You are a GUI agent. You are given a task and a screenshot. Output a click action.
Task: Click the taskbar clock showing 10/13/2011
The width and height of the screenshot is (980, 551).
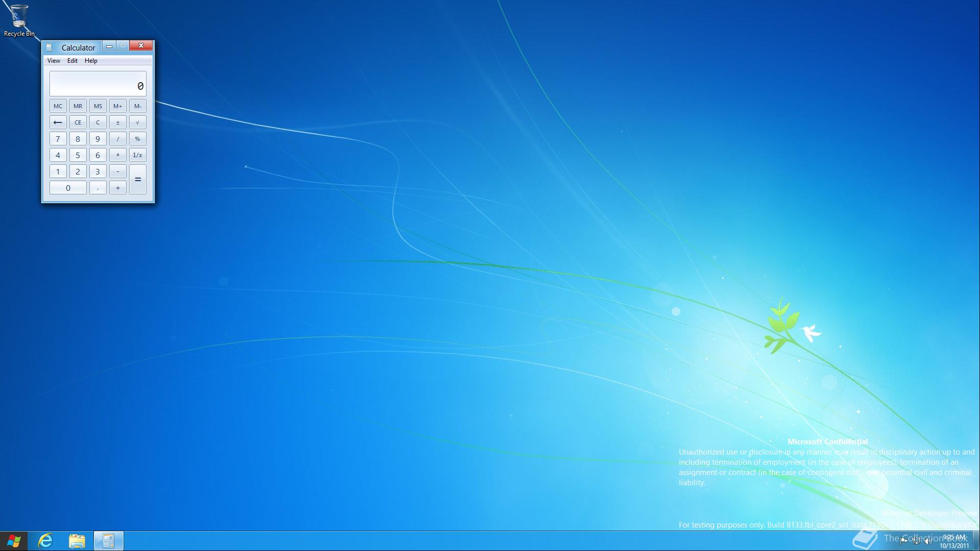[x=954, y=541]
